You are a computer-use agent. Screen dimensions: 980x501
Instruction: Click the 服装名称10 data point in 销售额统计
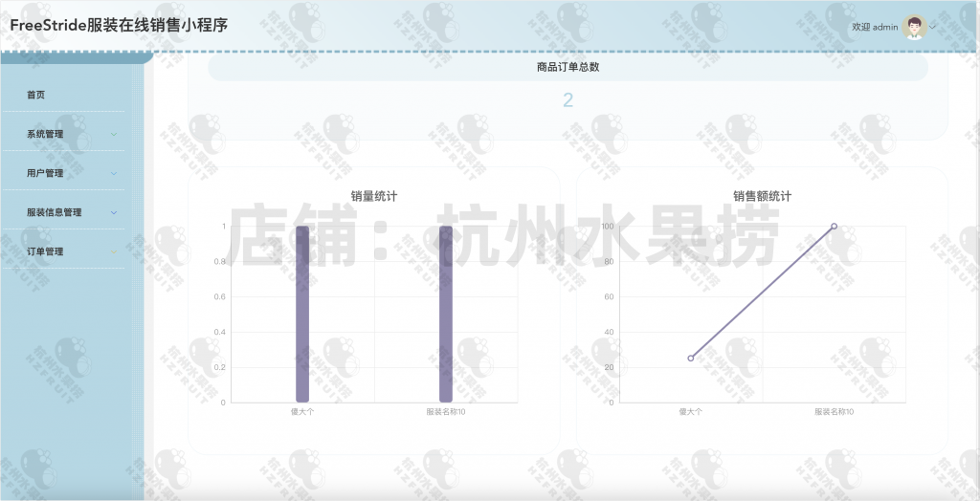coord(834,227)
